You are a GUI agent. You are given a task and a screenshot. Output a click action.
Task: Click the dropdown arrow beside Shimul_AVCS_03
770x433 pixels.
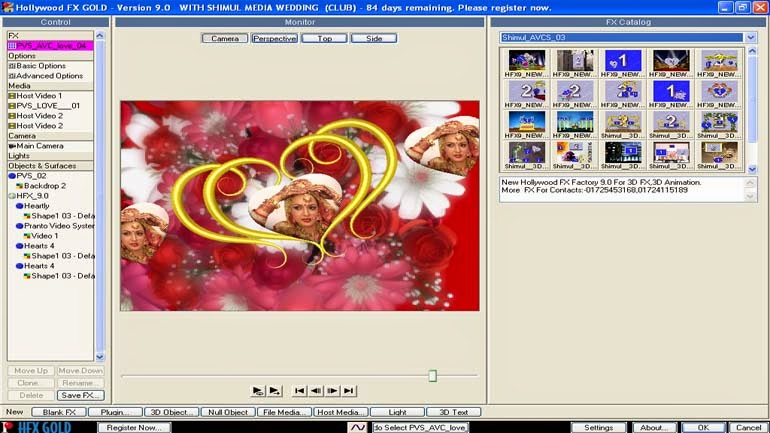[x=751, y=37]
